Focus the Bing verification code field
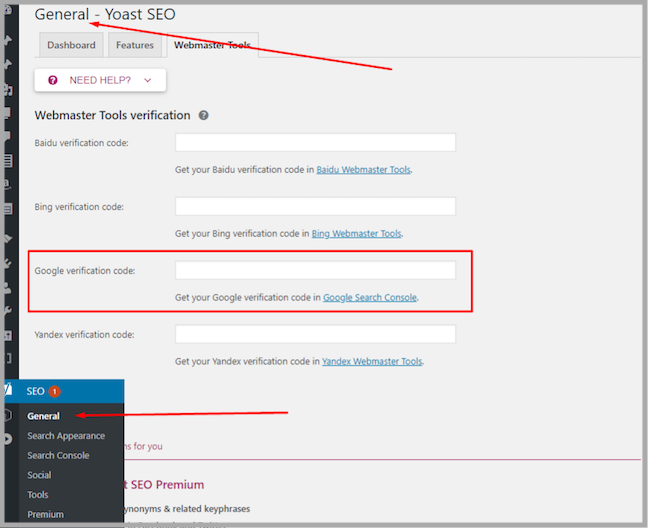648x528 pixels. pos(315,206)
